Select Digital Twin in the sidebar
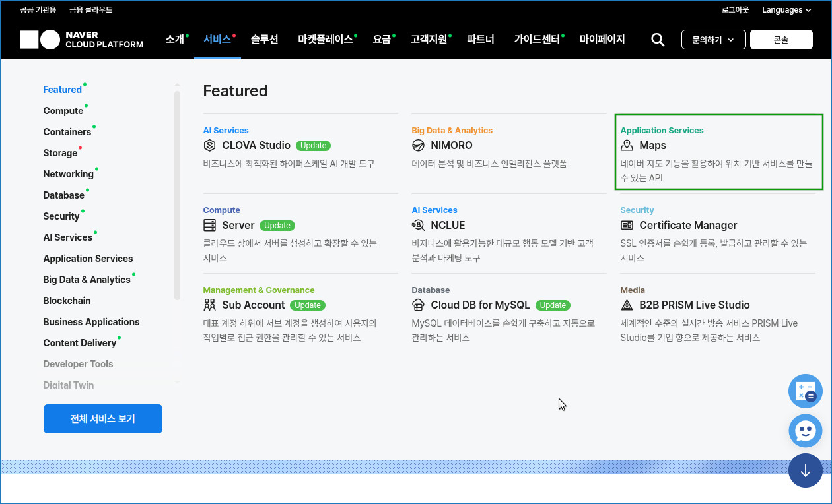The image size is (832, 504). tap(69, 385)
